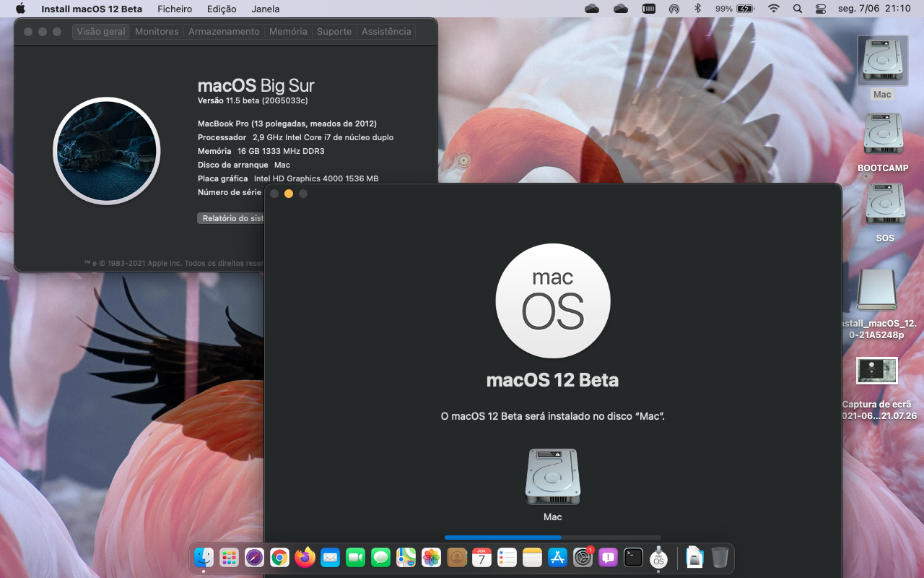Open the Wi-Fi menu in the menu bar
This screenshot has height=578, width=924.
[774, 9]
